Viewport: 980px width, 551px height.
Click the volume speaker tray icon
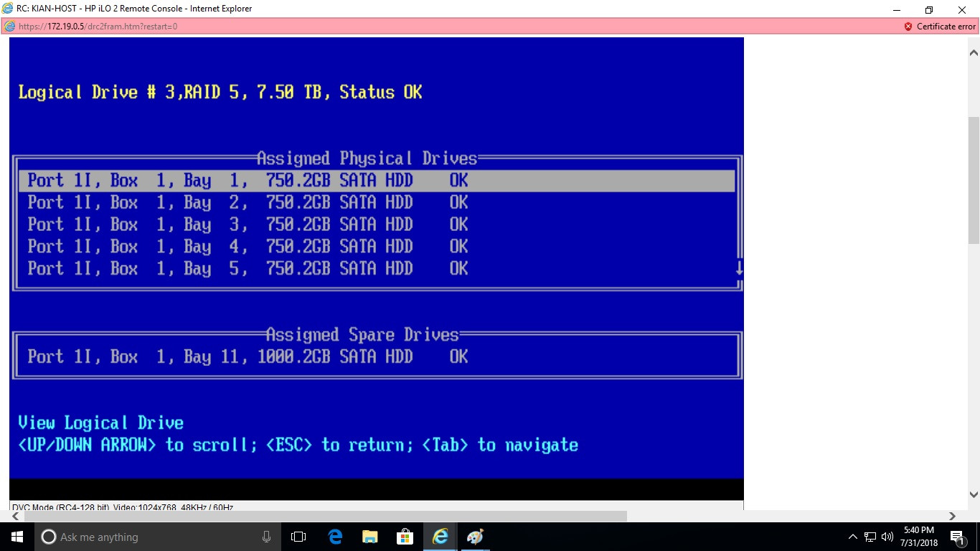pos(887,537)
